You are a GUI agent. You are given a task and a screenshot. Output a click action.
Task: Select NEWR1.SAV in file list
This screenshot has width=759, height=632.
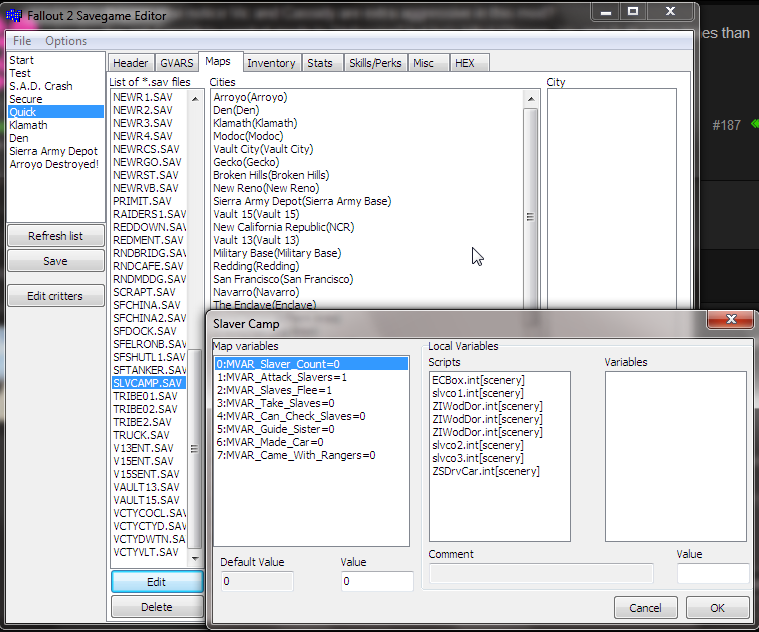pos(149,97)
